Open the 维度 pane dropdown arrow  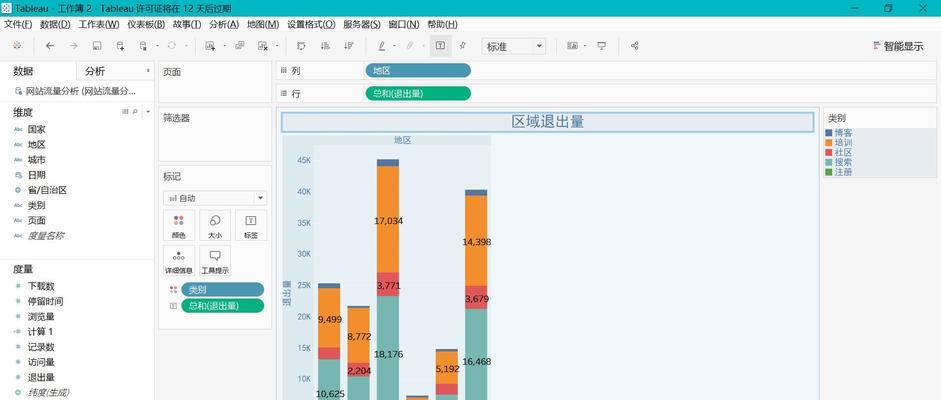click(148, 112)
